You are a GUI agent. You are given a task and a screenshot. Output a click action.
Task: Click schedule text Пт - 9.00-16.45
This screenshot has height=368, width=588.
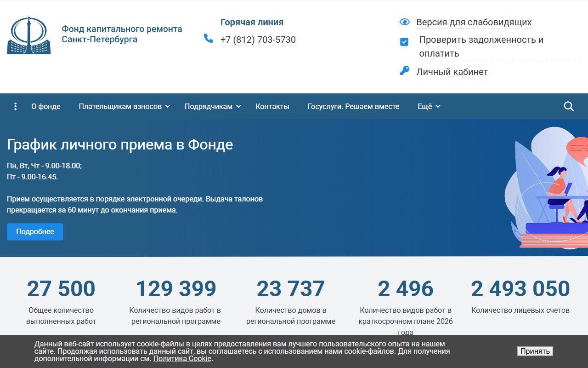(33, 177)
